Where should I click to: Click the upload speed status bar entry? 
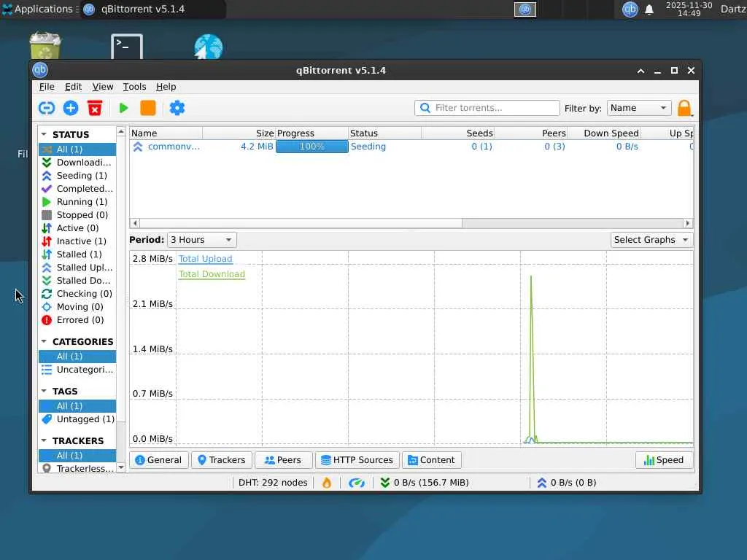coord(566,483)
